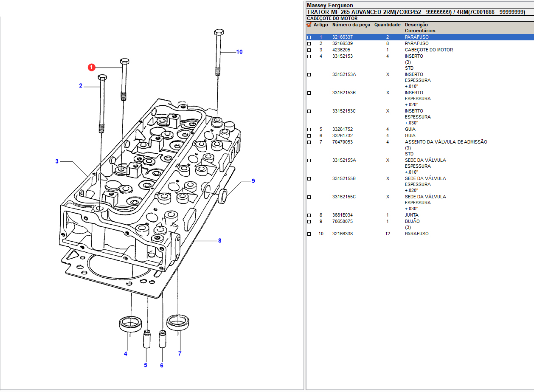Viewport: 534px width, 392px height.
Task: Select the ASSENTO DA VÁLVULA DE ADMISSÃO entry
Action: pyautogui.click(x=446, y=142)
